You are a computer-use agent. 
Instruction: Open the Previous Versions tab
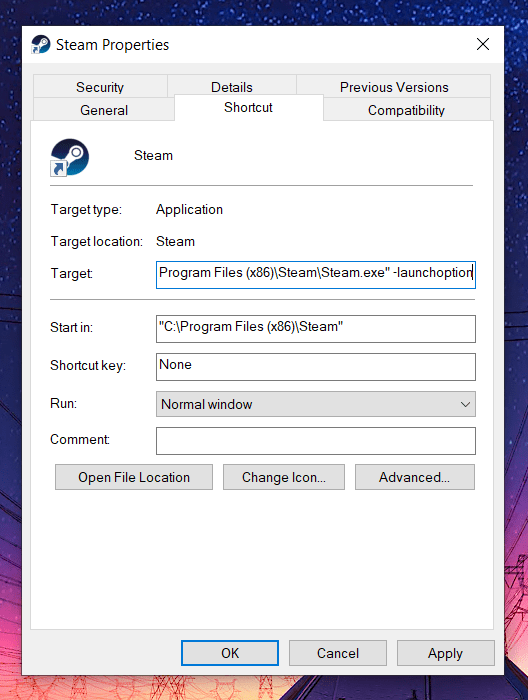pos(394,87)
